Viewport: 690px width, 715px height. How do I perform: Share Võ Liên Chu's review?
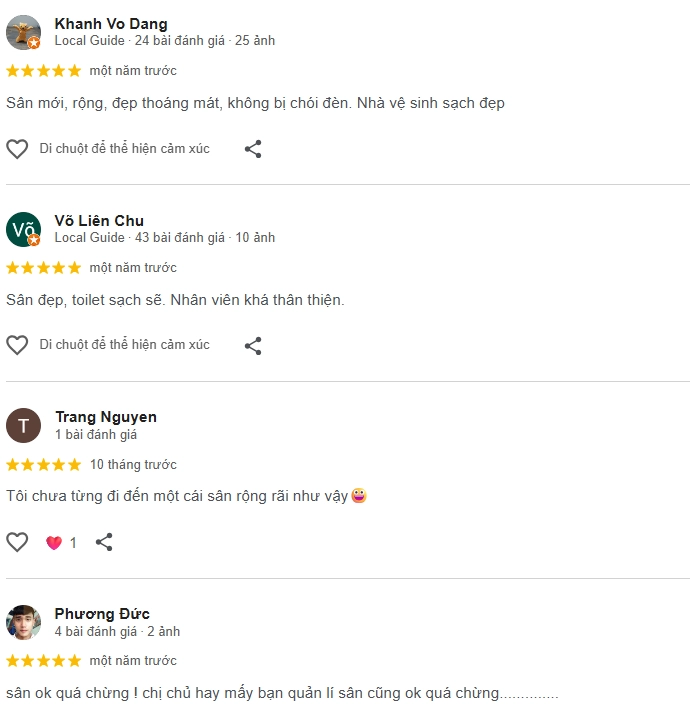pyautogui.click(x=253, y=346)
